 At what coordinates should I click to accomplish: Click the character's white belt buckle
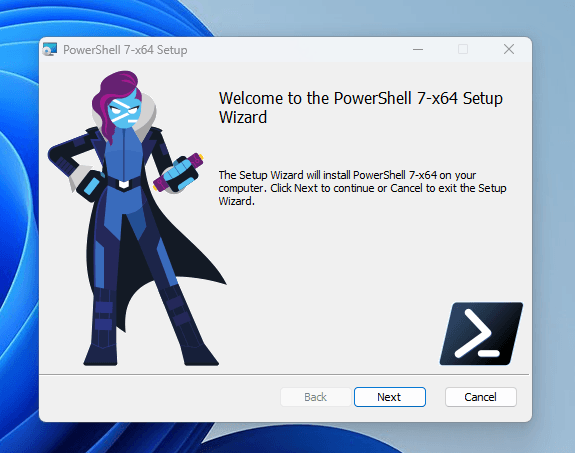pyautogui.click(x=124, y=184)
